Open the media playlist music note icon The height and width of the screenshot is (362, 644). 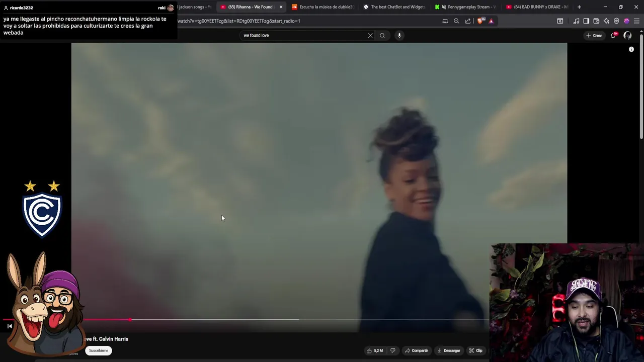(576, 21)
